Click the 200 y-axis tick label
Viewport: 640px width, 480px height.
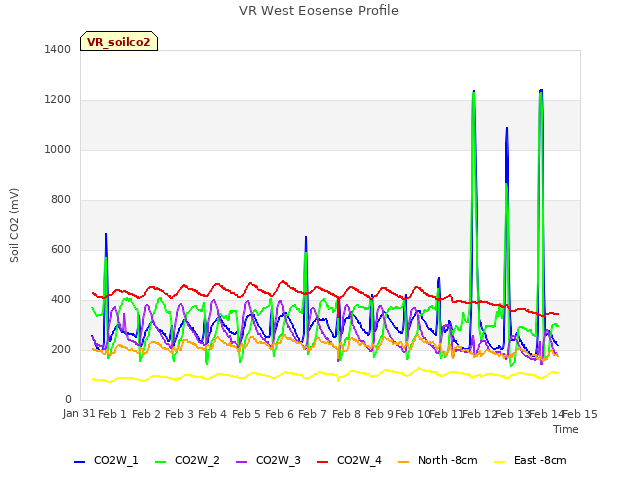point(61,349)
